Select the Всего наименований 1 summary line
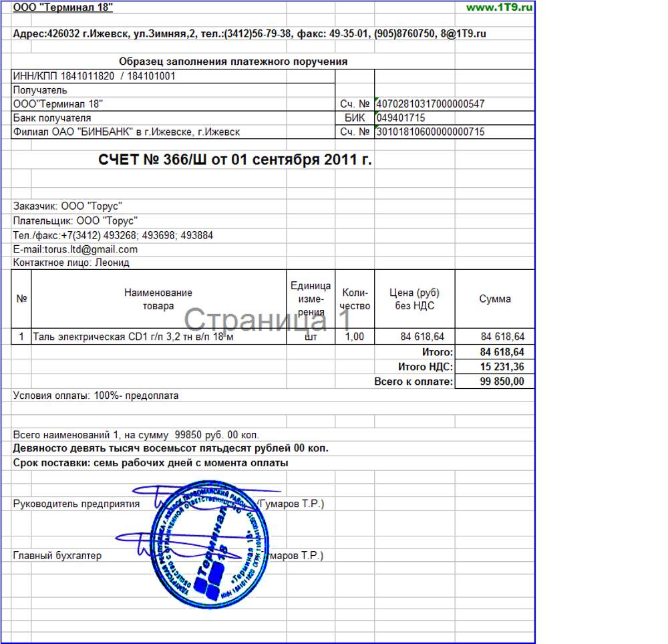This screenshot has height=644, width=668. pyautogui.click(x=136, y=435)
